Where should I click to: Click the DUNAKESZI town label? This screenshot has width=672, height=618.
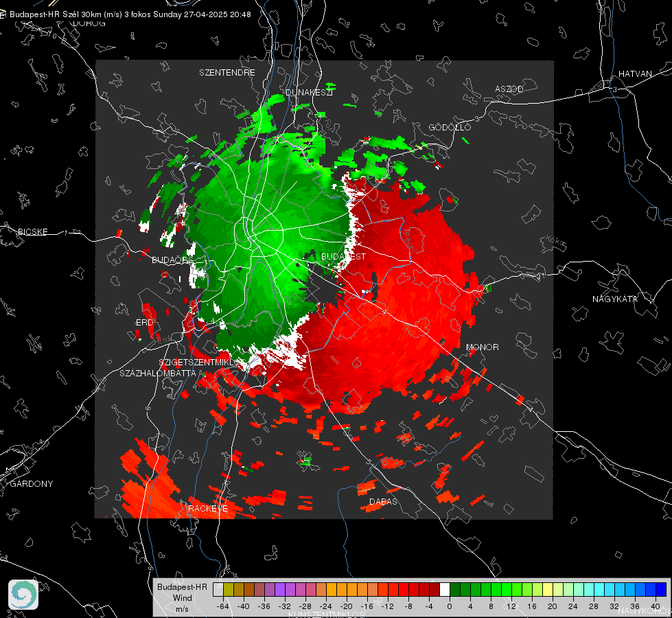(x=309, y=93)
